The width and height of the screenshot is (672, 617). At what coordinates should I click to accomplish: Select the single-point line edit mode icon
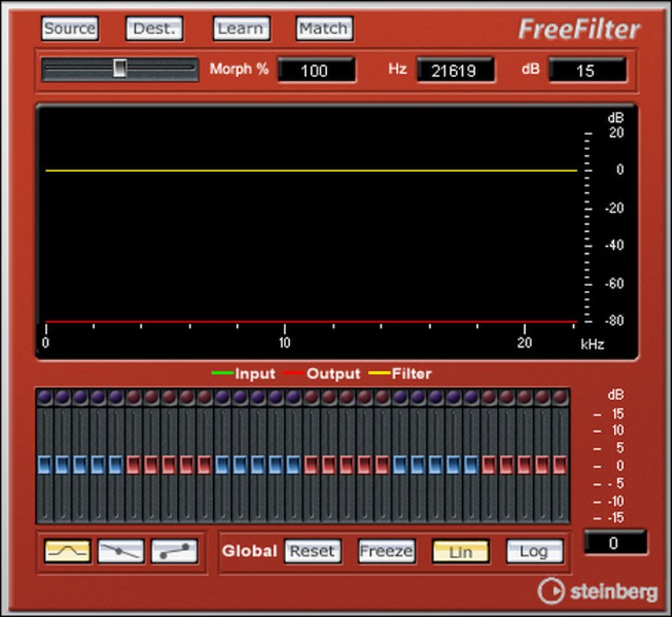point(121,551)
